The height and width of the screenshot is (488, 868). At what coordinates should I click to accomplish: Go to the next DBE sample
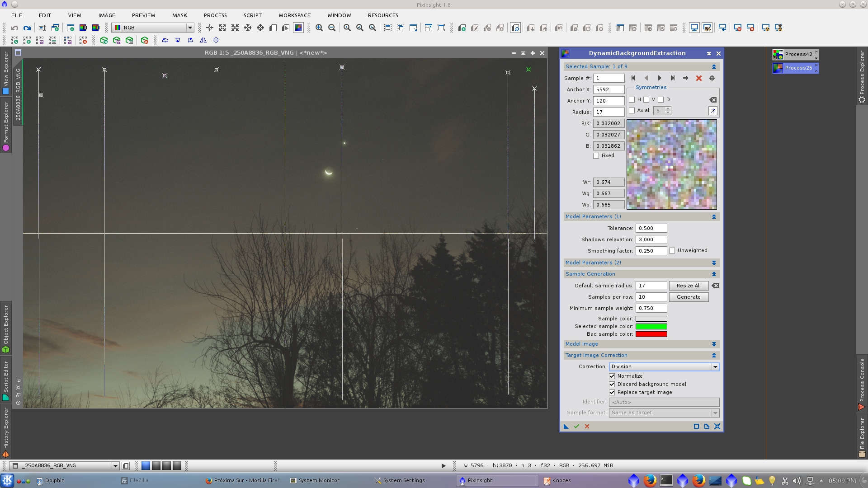coord(660,78)
